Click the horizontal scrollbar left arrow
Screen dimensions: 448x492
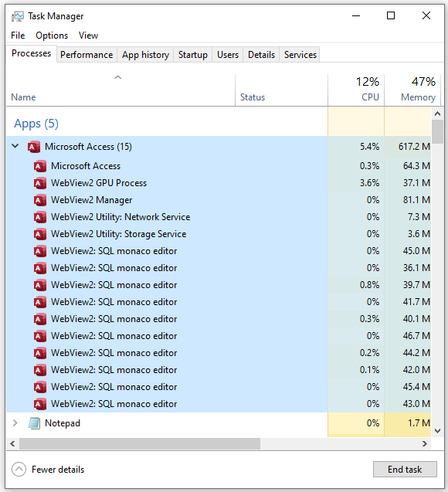(12, 443)
